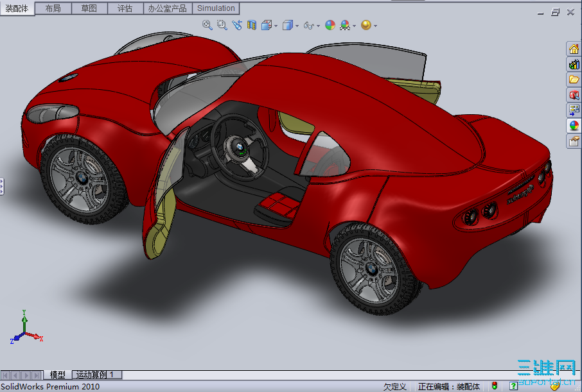
Task: Switch to the 草图 tab
Action: 89,8
